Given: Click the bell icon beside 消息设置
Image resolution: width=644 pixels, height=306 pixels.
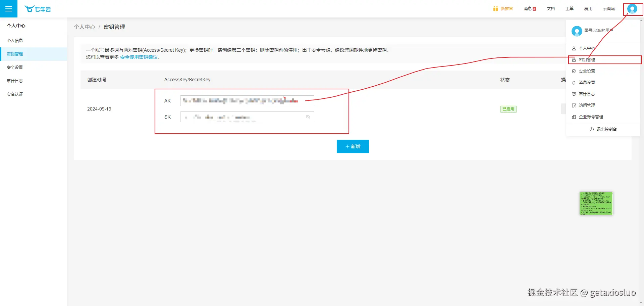Looking at the screenshot, I should pos(574,83).
